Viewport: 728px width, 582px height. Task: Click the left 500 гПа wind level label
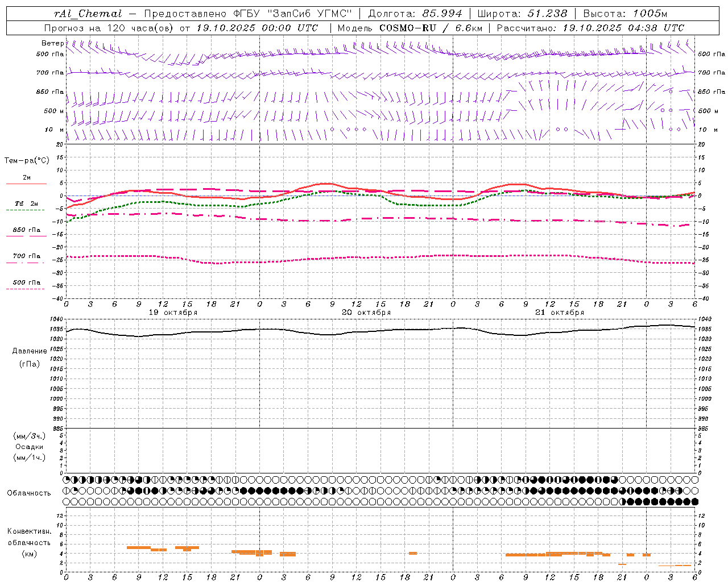(x=50, y=55)
